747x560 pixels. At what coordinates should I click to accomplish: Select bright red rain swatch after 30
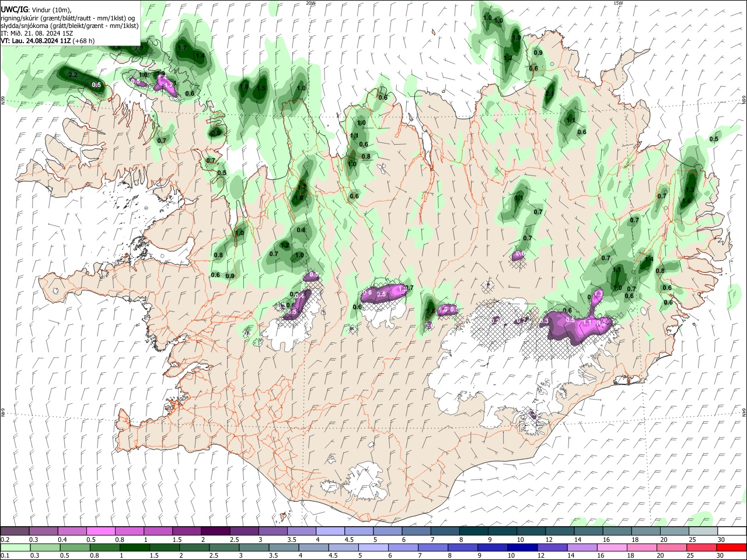731,548
